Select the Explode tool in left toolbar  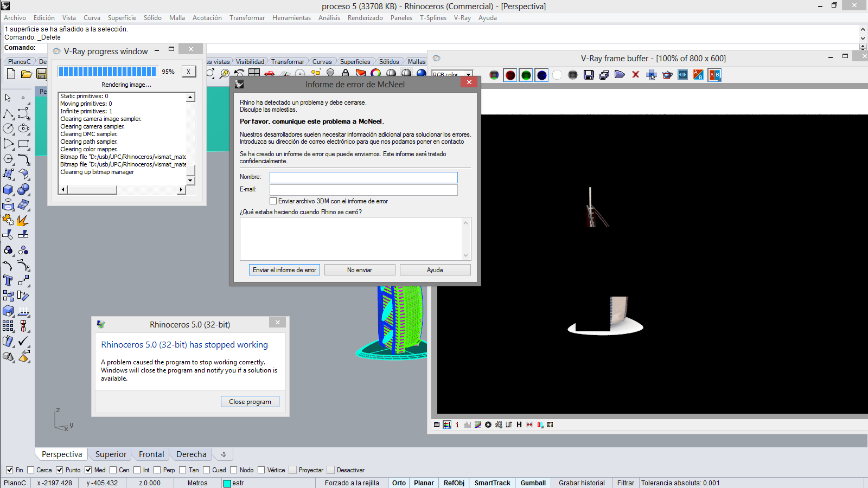coord(23,220)
